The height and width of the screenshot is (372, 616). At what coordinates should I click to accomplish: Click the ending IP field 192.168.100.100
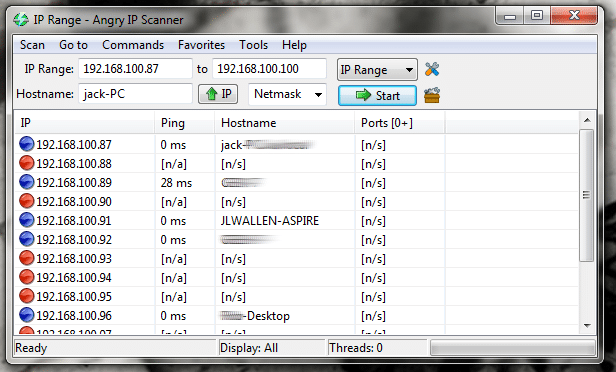270,69
